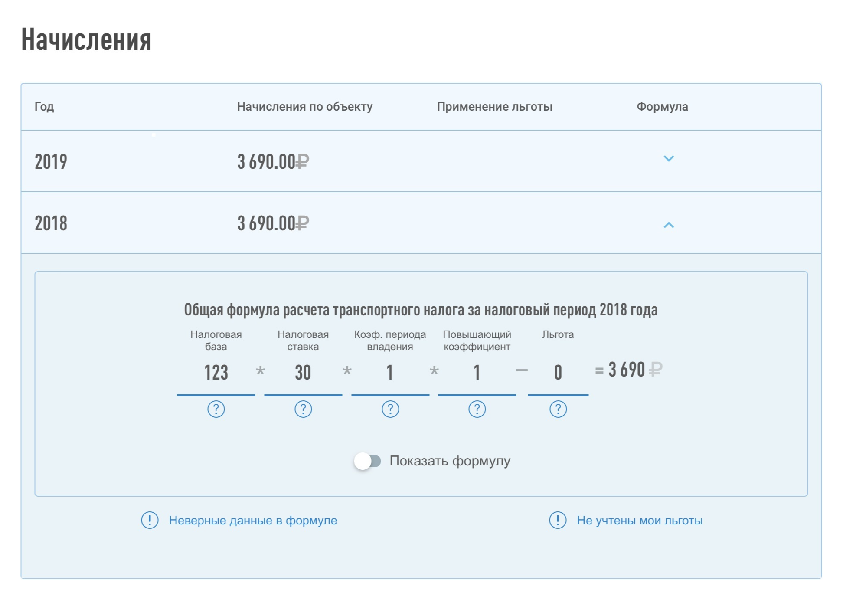Click the Формула column header
843x616 pixels.
[x=662, y=107]
